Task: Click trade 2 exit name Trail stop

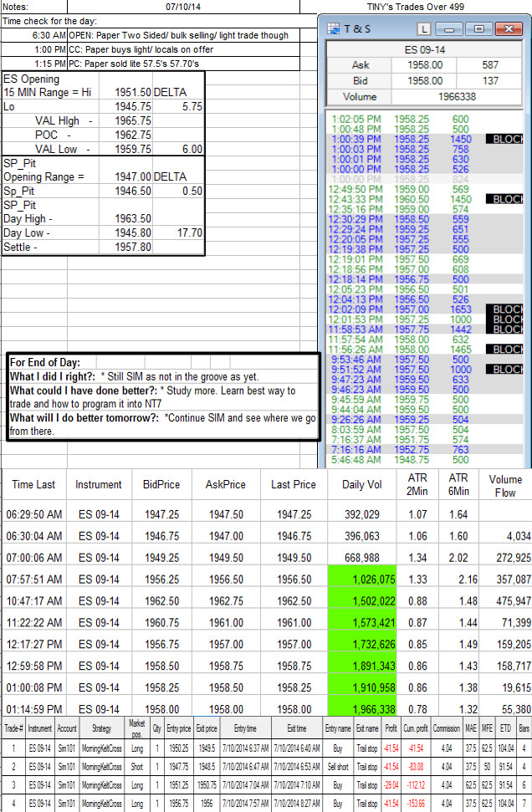Action: pyautogui.click(x=367, y=767)
